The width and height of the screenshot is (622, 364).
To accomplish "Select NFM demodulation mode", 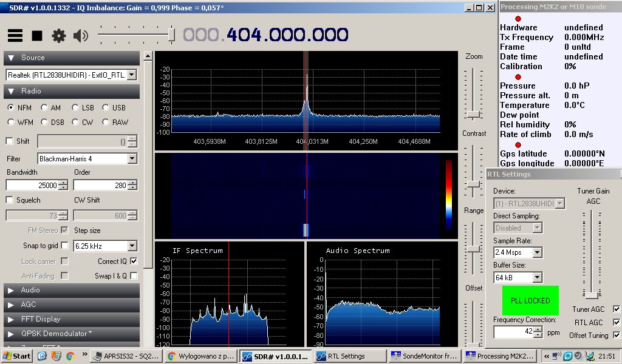I will pos(11,107).
